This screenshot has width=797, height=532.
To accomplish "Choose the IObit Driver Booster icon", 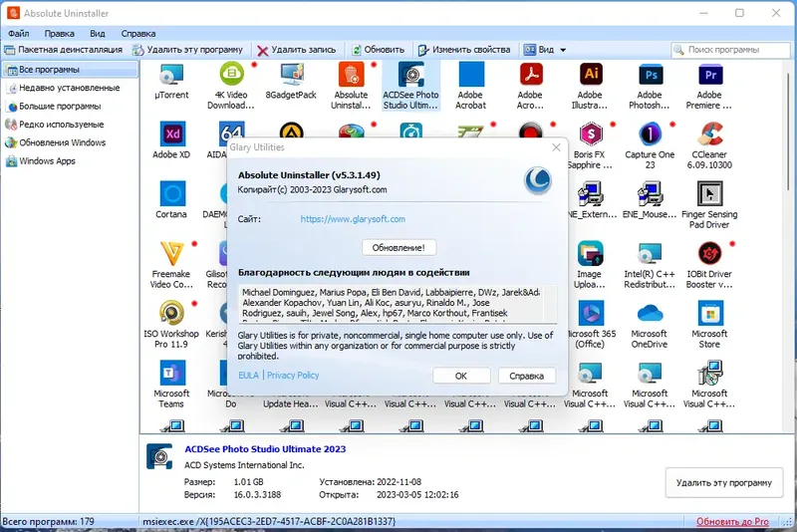I will point(709,254).
